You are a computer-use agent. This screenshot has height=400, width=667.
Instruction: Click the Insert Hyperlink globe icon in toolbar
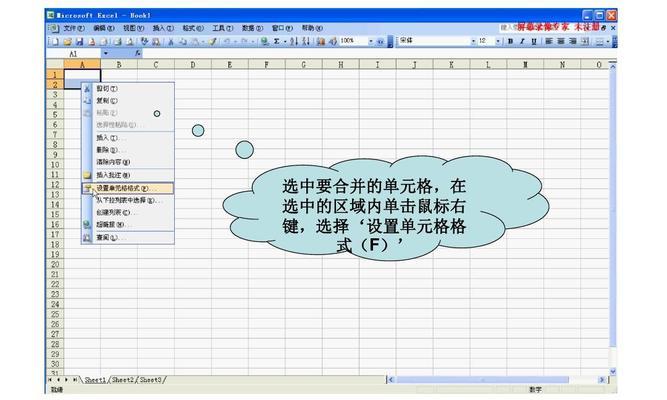264,41
